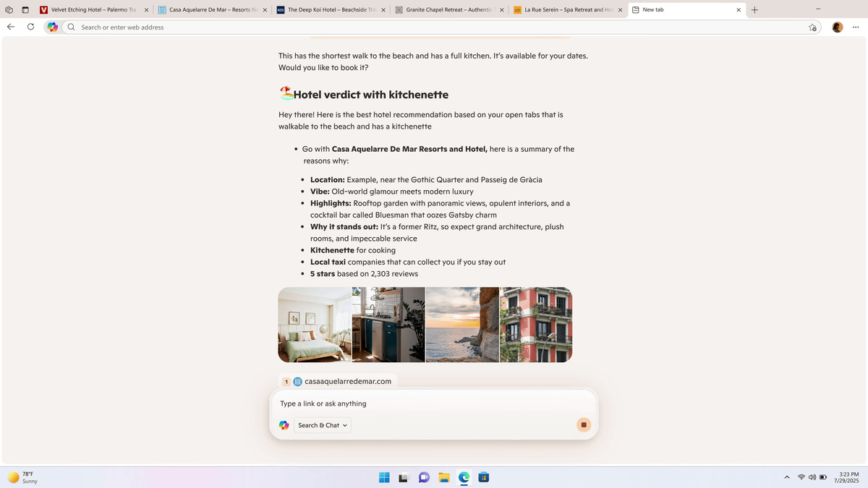Click the citation number 1 badge
Viewport: 868px width, 488px height.
click(x=286, y=382)
